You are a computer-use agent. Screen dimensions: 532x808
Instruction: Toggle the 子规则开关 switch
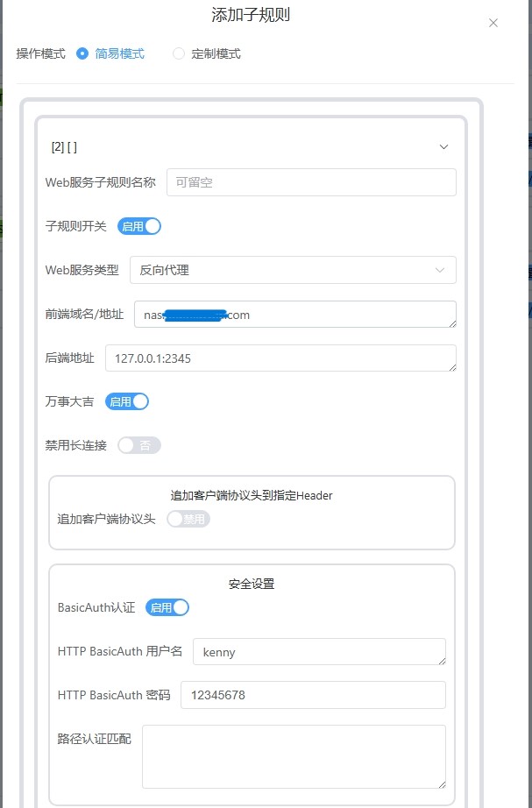tap(139, 226)
